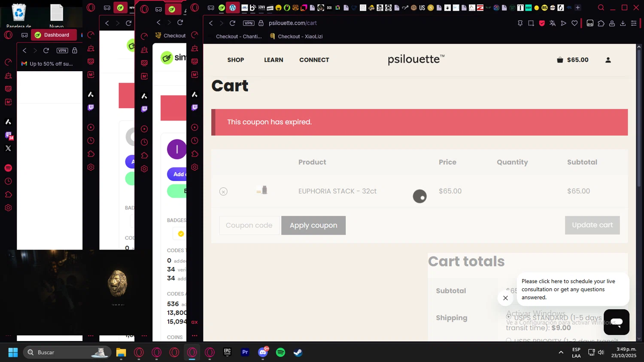Screen dimensions: 644x362
Task: Open Premiere Pro from the taskbar
Action: click(245, 353)
